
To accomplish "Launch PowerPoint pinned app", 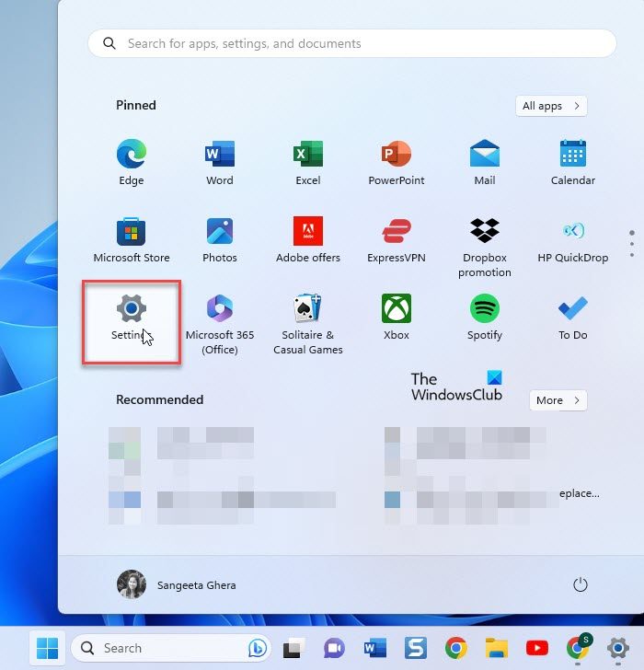I will point(397,154).
